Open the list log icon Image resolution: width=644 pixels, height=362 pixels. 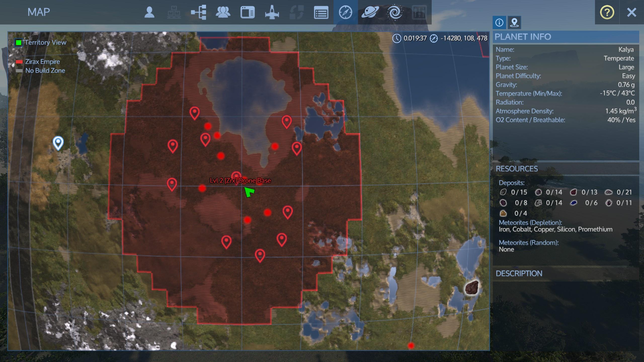point(321,12)
